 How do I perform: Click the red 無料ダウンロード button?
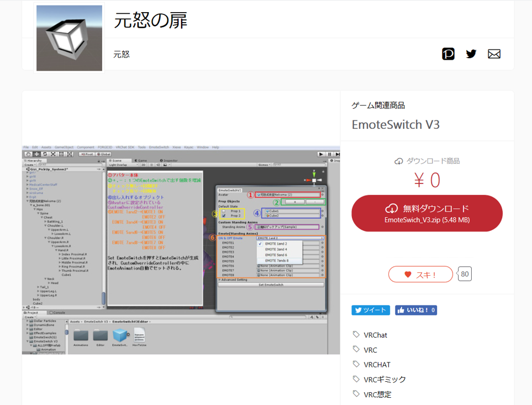coord(427,213)
